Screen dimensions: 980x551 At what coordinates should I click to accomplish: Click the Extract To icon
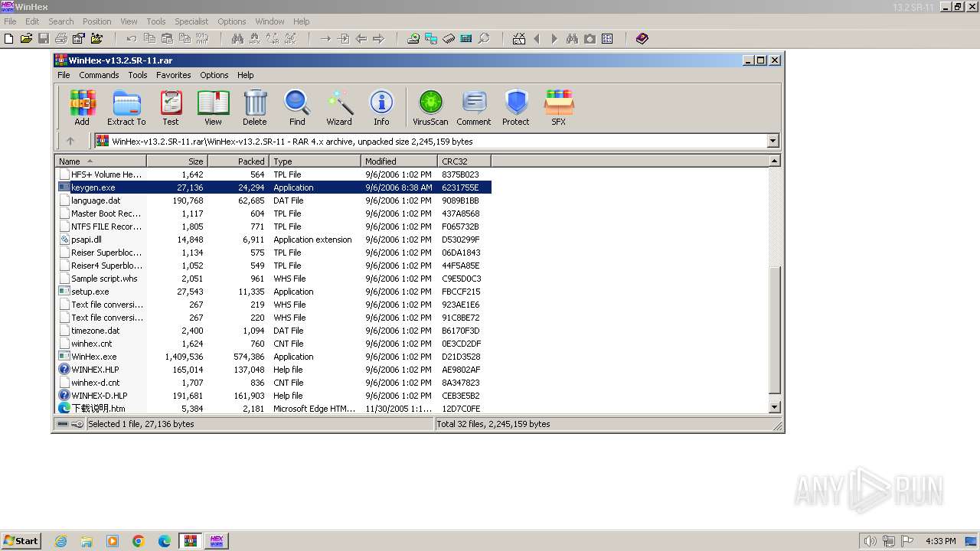click(126, 107)
